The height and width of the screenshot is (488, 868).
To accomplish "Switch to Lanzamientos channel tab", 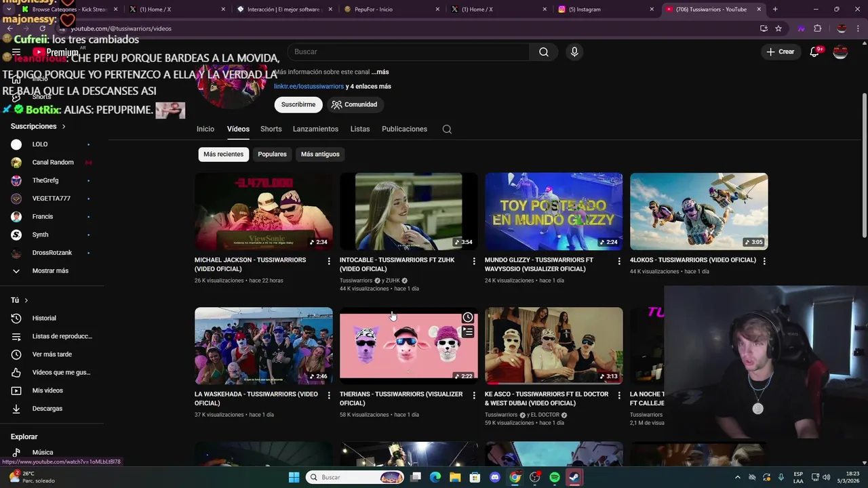I will point(315,129).
